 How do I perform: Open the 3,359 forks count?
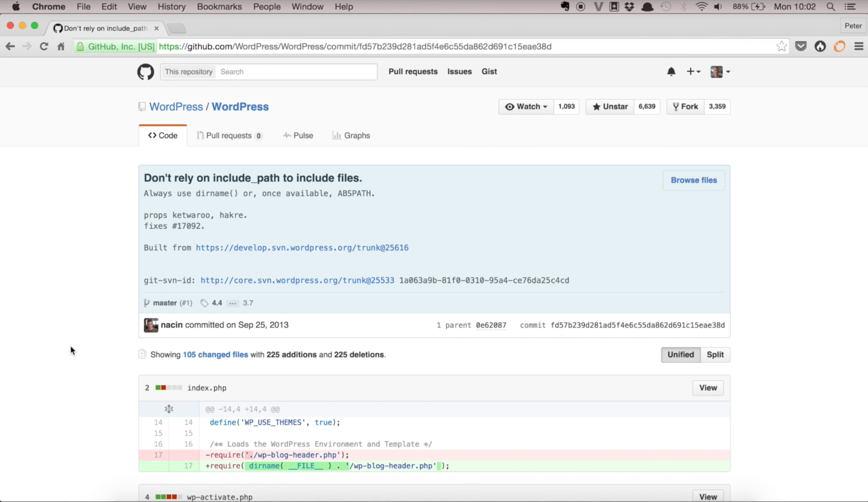coord(717,107)
